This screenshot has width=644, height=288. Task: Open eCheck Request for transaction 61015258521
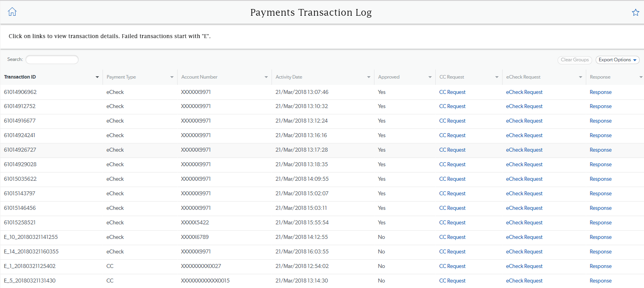coord(524,223)
